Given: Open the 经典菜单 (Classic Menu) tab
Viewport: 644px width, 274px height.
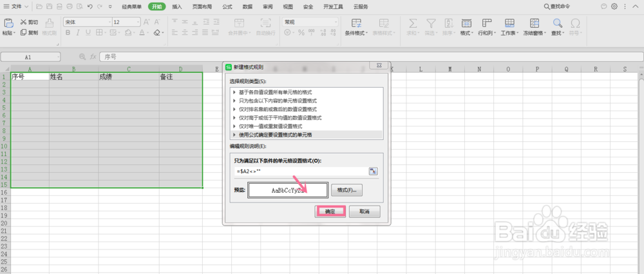Looking at the screenshot, I should tap(132, 6).
